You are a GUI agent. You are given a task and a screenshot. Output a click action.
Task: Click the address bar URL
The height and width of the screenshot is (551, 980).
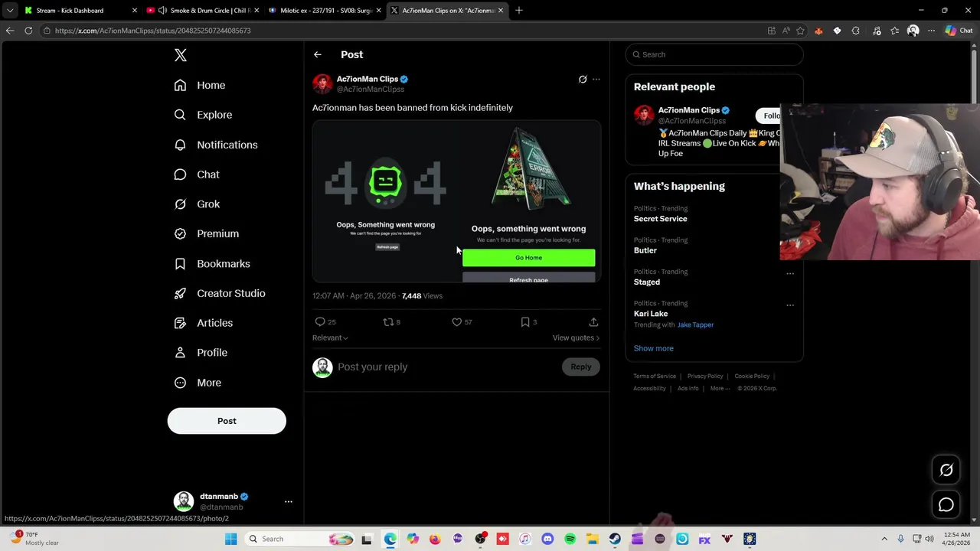pyautogui.click(x=153, y=31)
